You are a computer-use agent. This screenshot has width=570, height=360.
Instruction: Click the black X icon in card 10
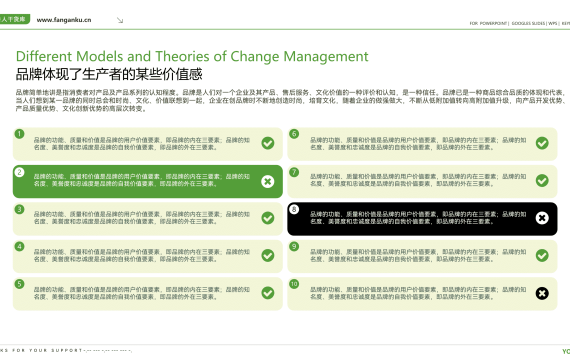pyautogui.click(x=542, y=293)
